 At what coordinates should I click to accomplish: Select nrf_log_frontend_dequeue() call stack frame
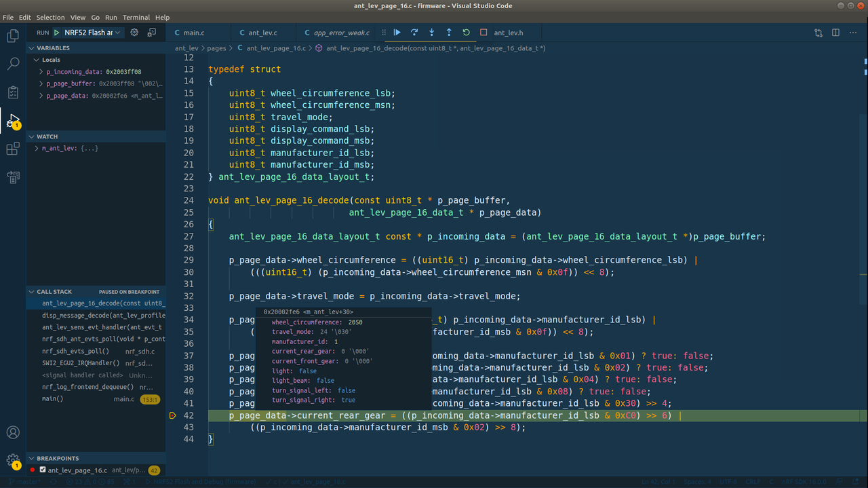coord(96,387)
